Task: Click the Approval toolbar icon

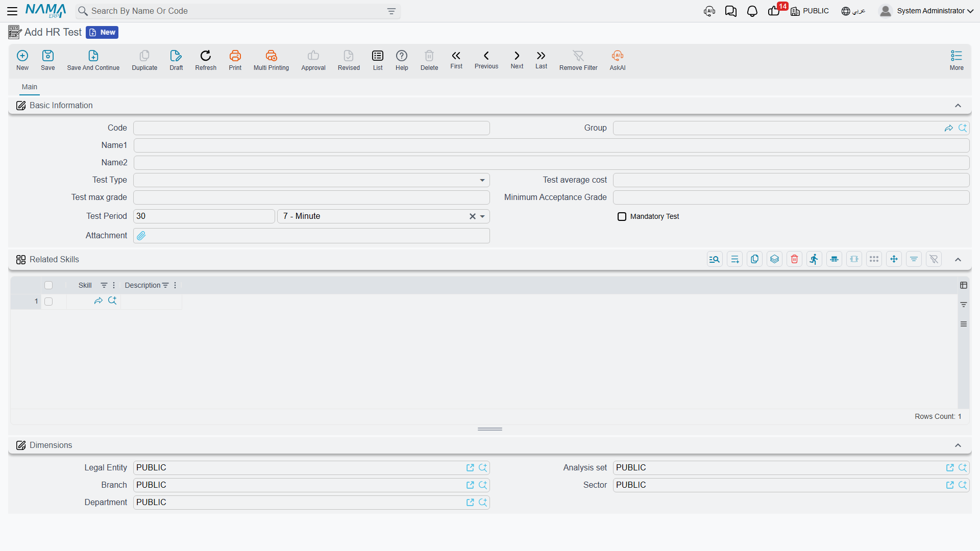Action: click(313, 60)
